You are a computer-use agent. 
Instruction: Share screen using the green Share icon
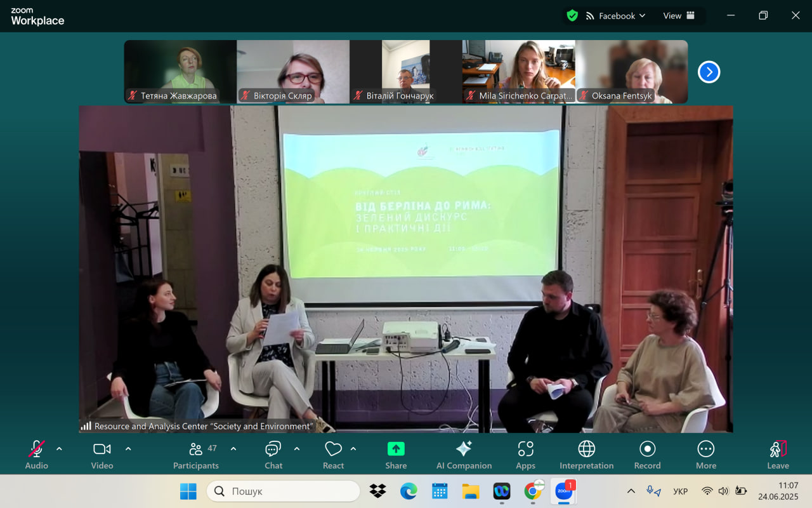396,450
